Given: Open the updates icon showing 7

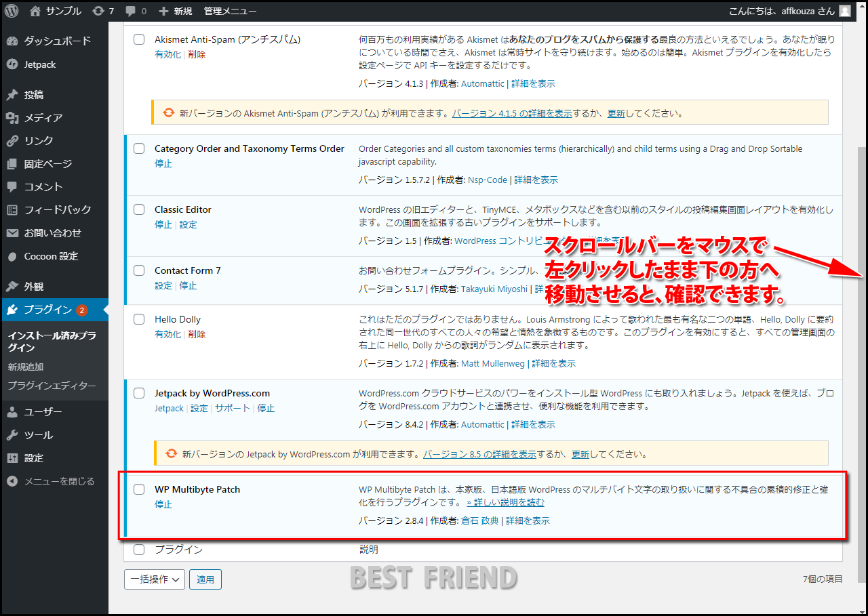Looking at the screenshot, I should 103,11.
